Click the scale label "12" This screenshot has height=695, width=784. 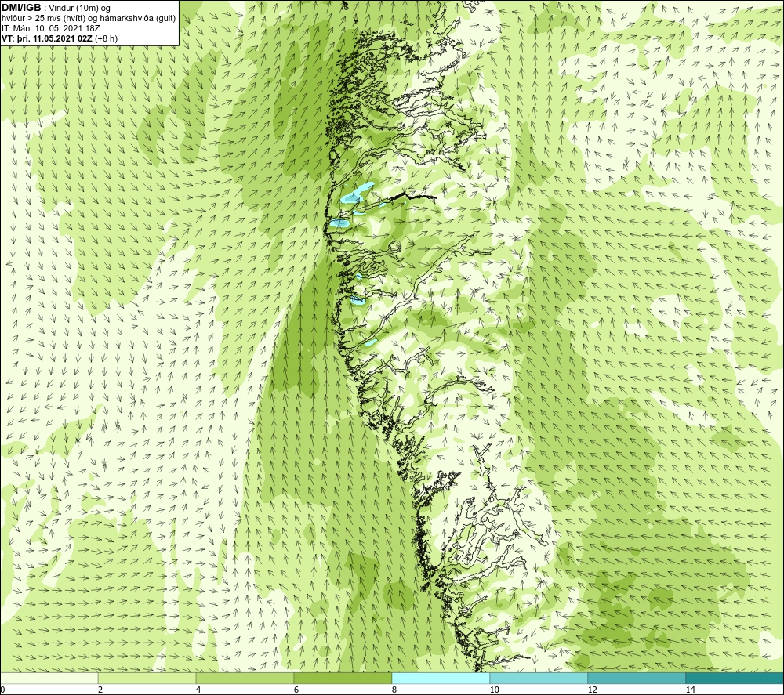tap(592, 690)
